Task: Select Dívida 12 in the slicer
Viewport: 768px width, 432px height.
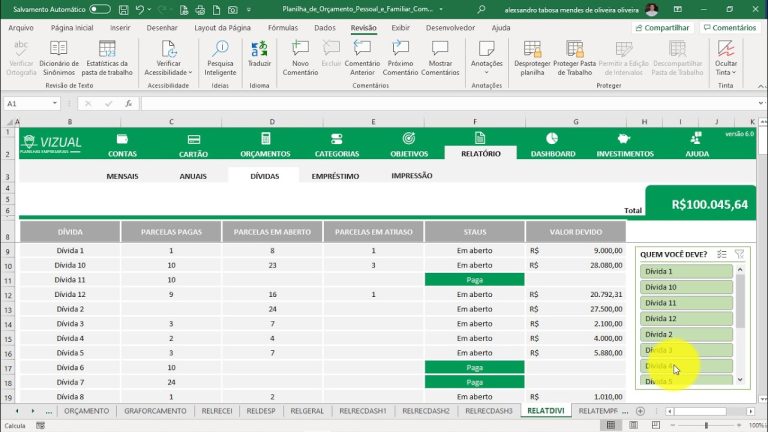Action: coord(689,318)
